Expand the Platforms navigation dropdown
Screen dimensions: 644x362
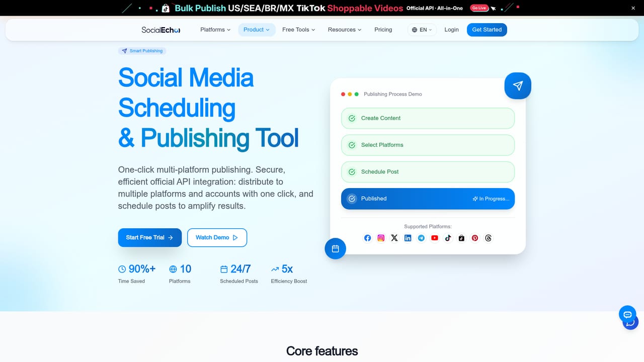215,30
